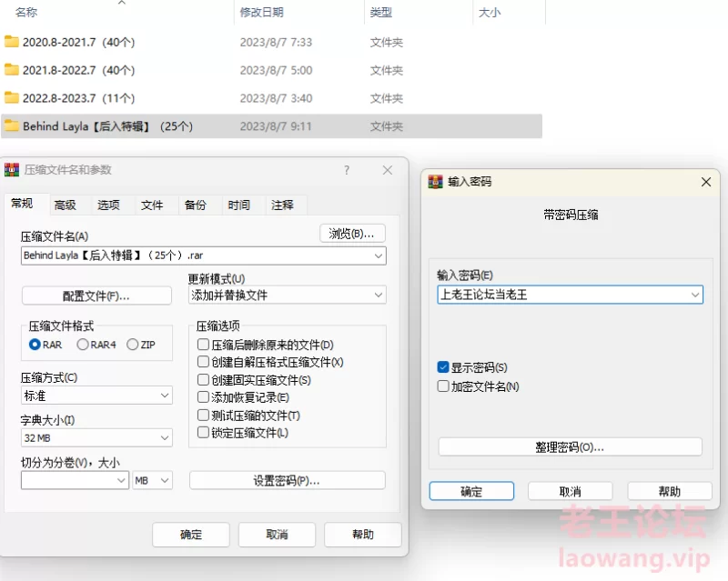Click folder icon of 2020.8-2021.7 row

click(x=12, y=42)
